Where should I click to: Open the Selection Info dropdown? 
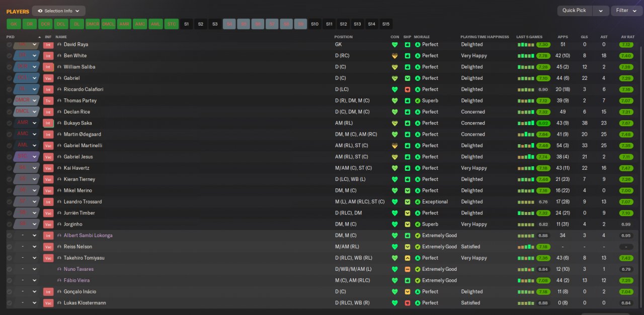[x=58, y=11]
